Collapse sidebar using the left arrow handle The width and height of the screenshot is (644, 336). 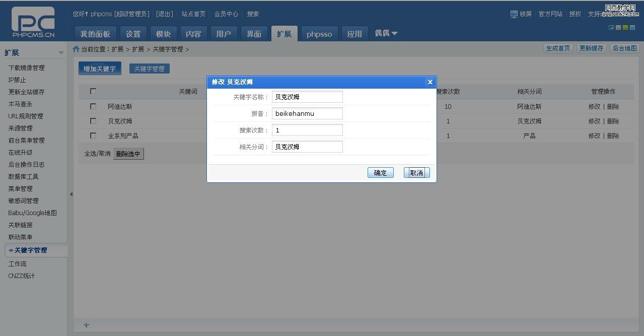point(71,194)
